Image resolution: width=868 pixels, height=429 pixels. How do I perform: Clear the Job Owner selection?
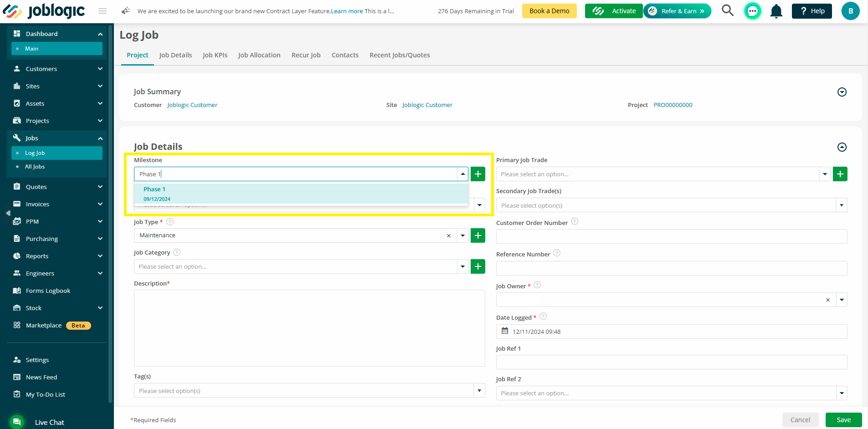(828, 300)
